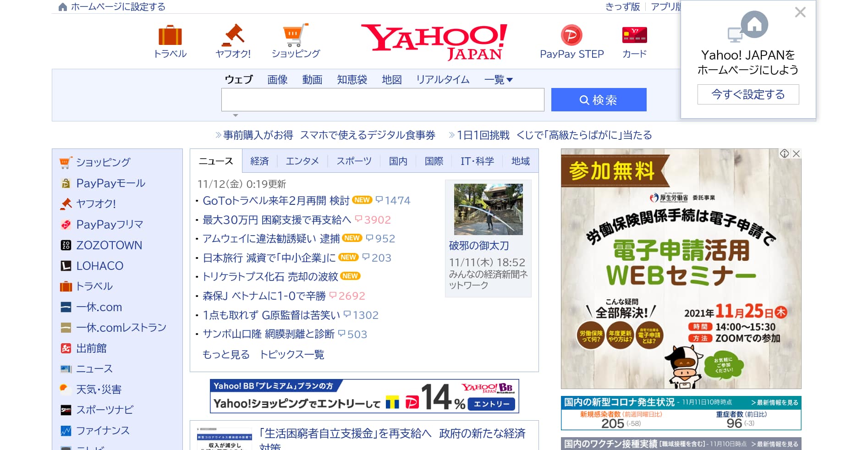Click the ZOZOTOWN icon in sidebar
This screenshot has width=868, height=450.
(66, 245)
